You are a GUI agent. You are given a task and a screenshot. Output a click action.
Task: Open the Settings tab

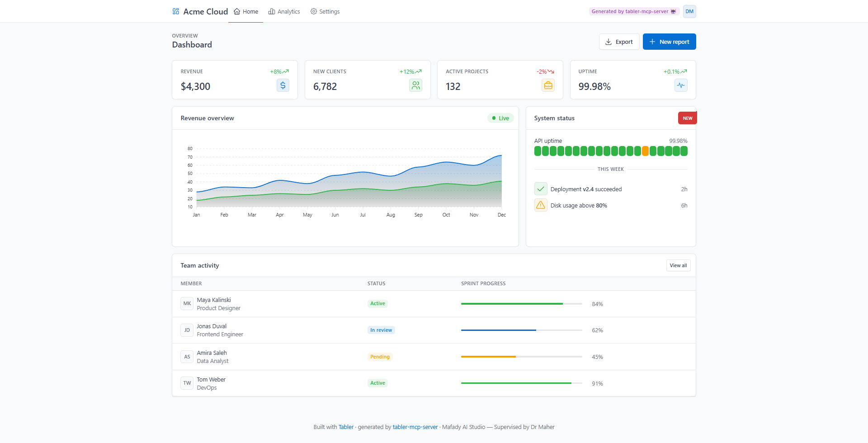coord(325,11)
